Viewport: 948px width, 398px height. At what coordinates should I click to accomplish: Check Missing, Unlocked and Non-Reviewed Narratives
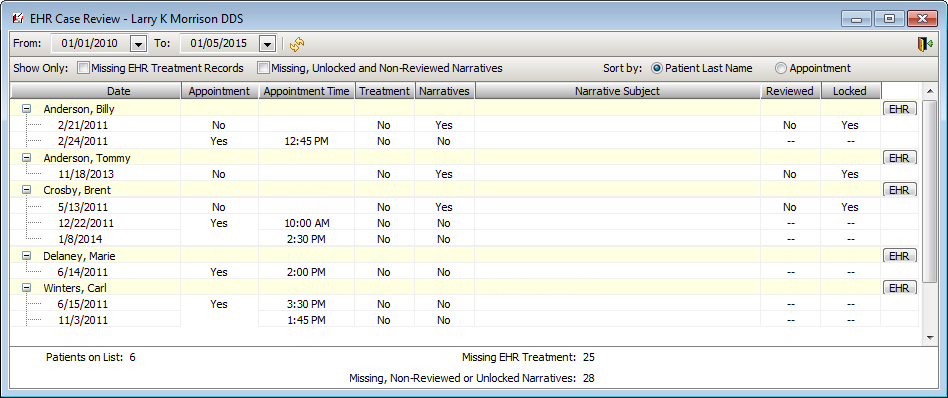tap(263, 68)
